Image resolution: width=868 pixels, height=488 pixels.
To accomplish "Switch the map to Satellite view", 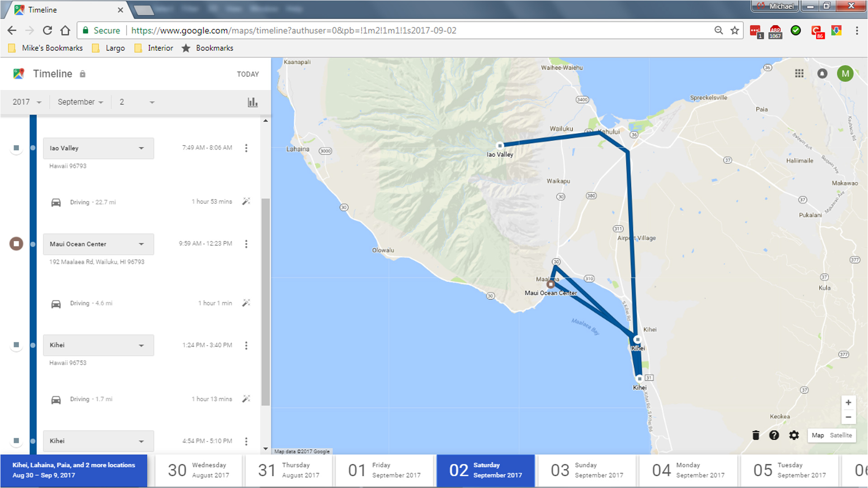I will point(840,435).
